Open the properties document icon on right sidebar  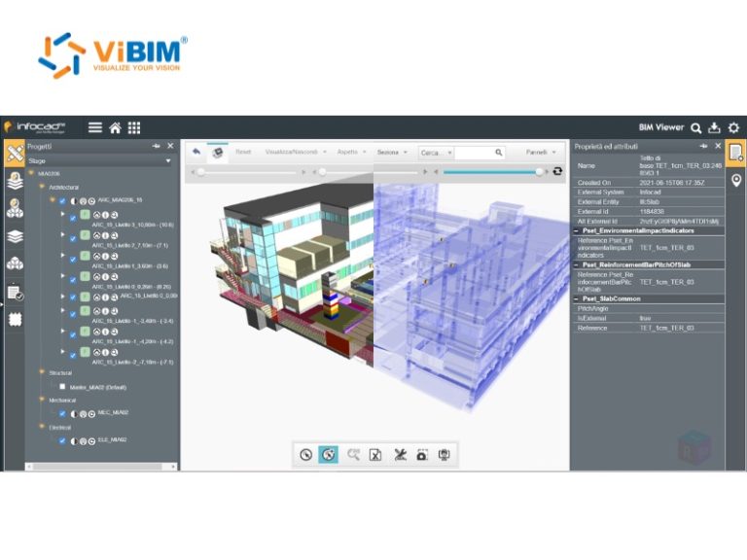[x=736, y=153]
